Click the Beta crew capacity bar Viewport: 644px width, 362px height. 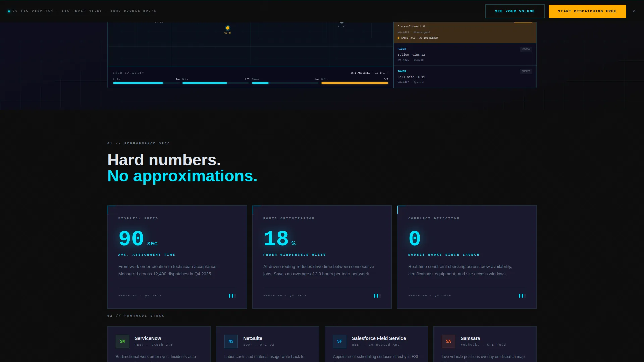click(x=216, y=83)
